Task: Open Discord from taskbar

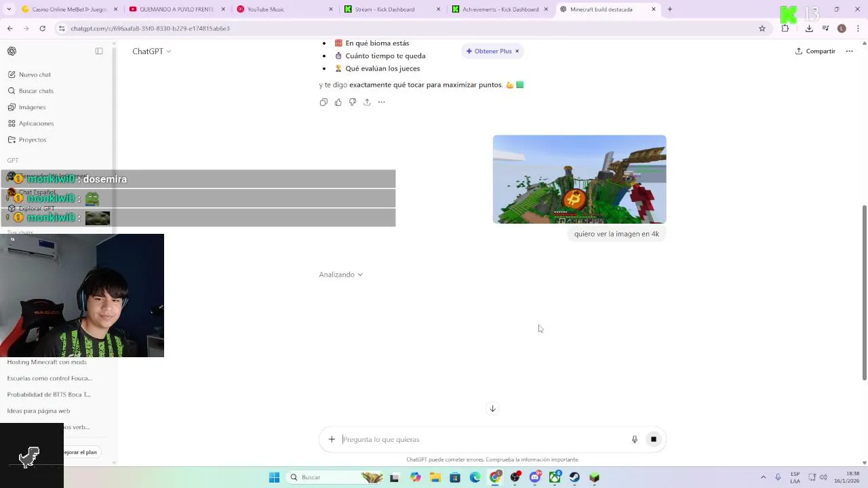Action: pos(535,477)
